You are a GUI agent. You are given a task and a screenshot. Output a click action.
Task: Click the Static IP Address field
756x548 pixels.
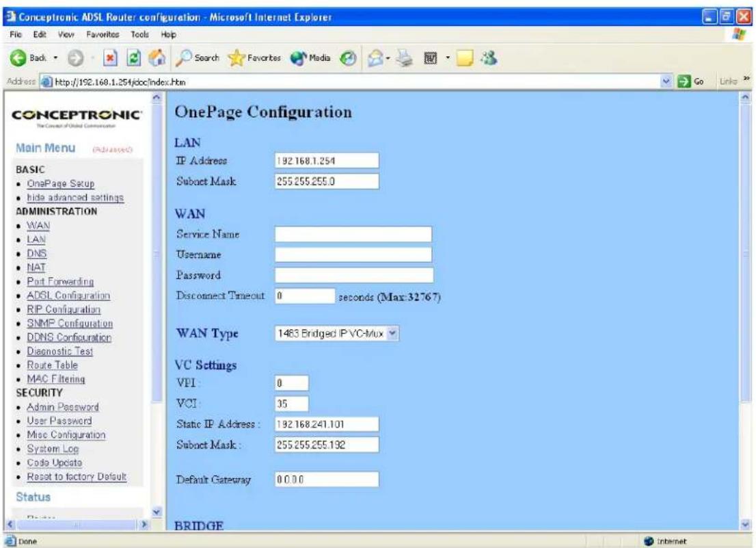coord(327,424)
